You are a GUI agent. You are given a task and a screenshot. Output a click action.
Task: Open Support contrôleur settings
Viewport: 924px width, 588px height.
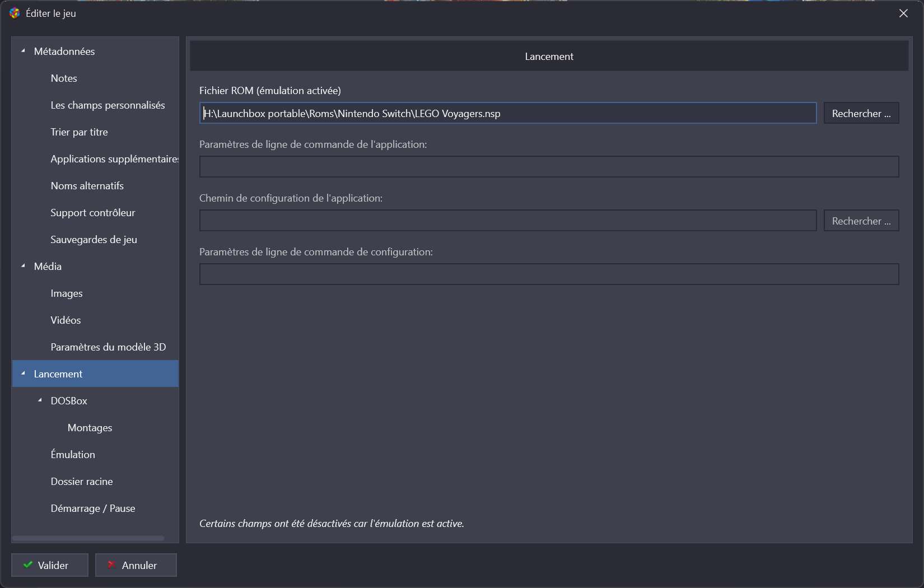(x=93, y=213)
